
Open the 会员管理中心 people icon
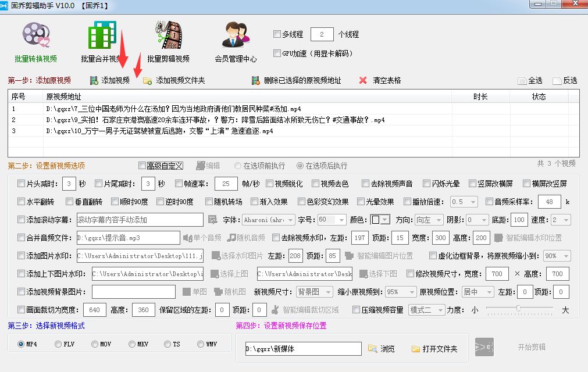coord(236,35)
